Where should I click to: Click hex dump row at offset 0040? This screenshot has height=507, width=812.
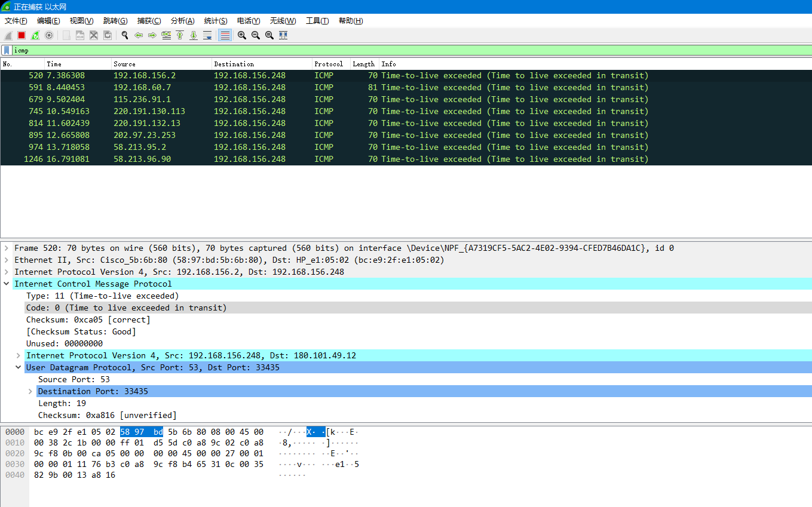tap(155, 475)
